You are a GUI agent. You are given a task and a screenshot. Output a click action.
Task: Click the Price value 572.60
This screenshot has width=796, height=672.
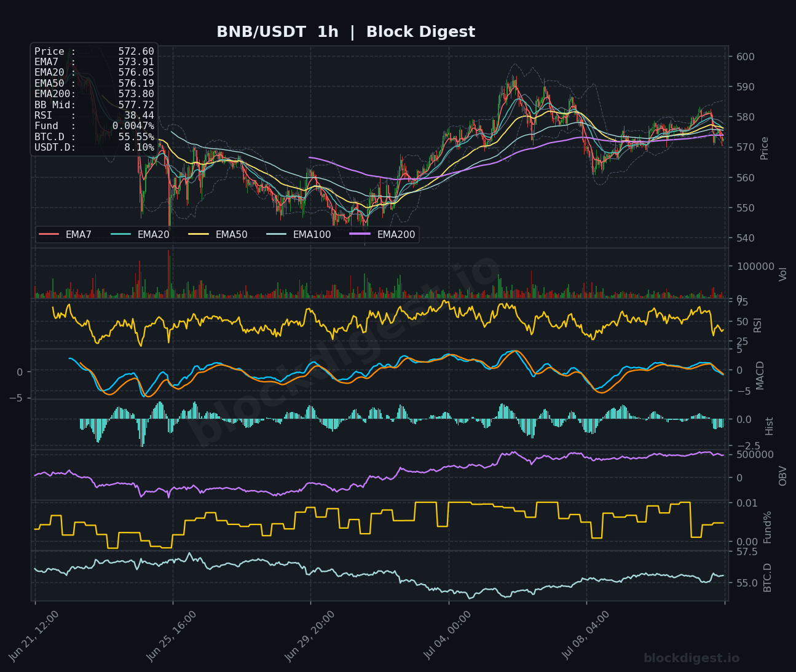[x=136, y=52]
